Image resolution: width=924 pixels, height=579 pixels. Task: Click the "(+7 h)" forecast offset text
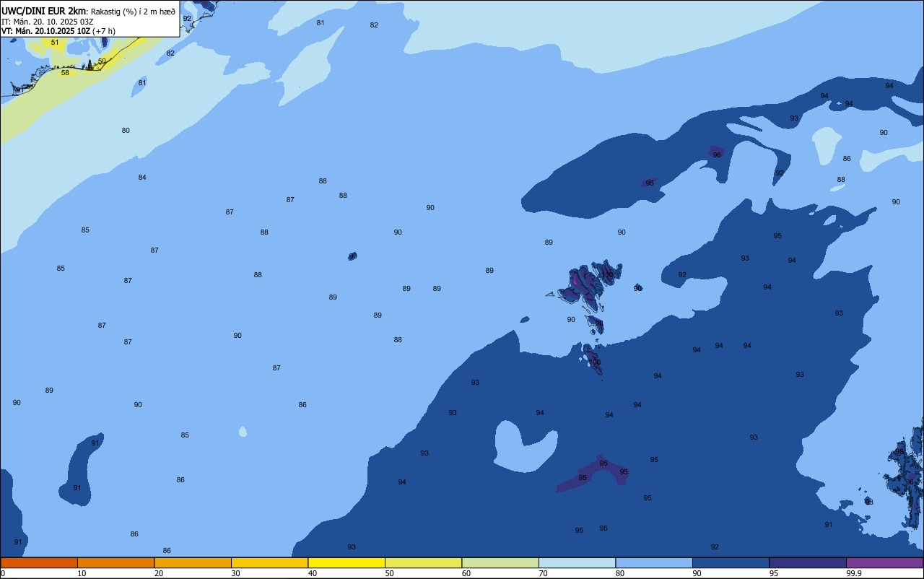104,31
